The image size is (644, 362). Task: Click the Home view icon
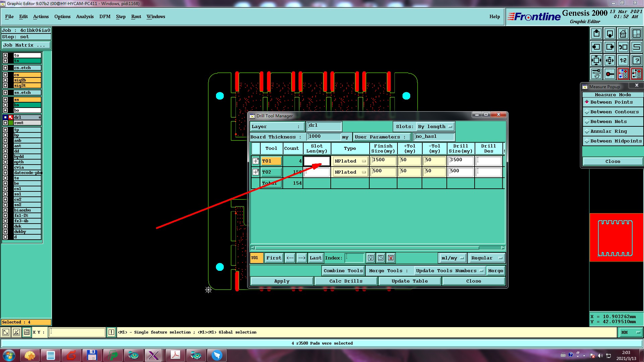pyautogui.click(x=623, y=34)
